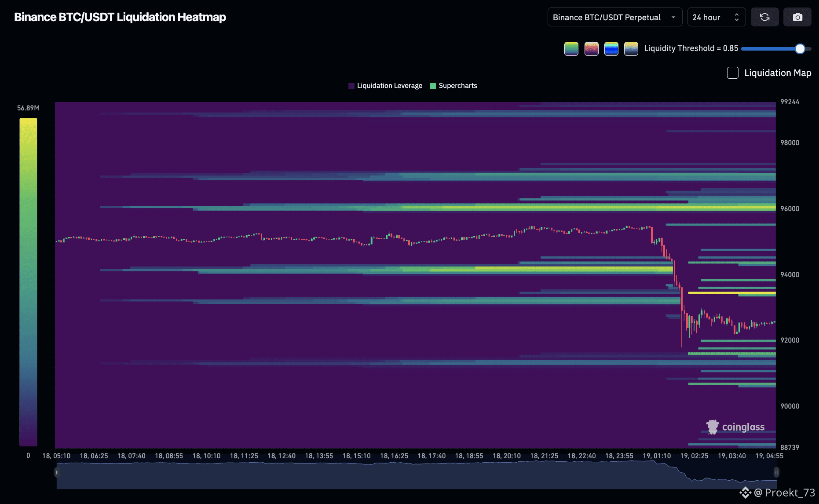The height and width of the screenshot is (504, 819).
Task: Open the Binance BTC/USDT Perpetual pair dropdown
Action: click(614, 17)
